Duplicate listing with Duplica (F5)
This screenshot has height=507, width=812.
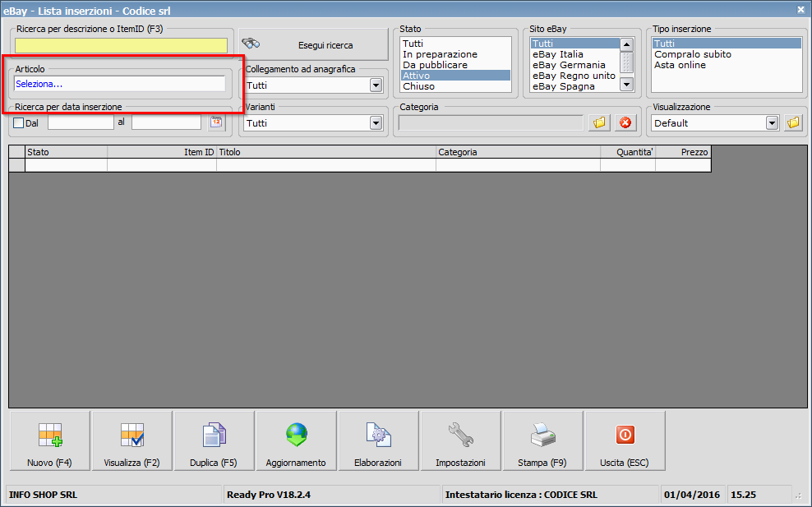[x=214, y=440]
